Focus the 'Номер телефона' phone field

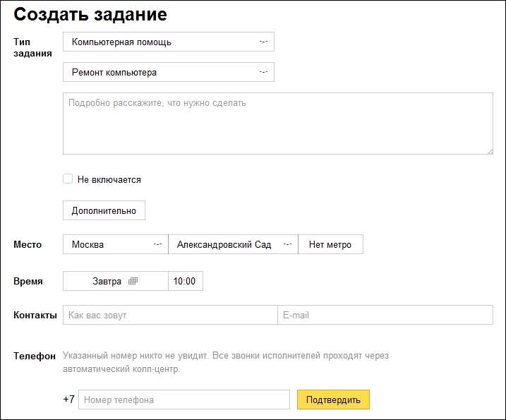(184, 400)
